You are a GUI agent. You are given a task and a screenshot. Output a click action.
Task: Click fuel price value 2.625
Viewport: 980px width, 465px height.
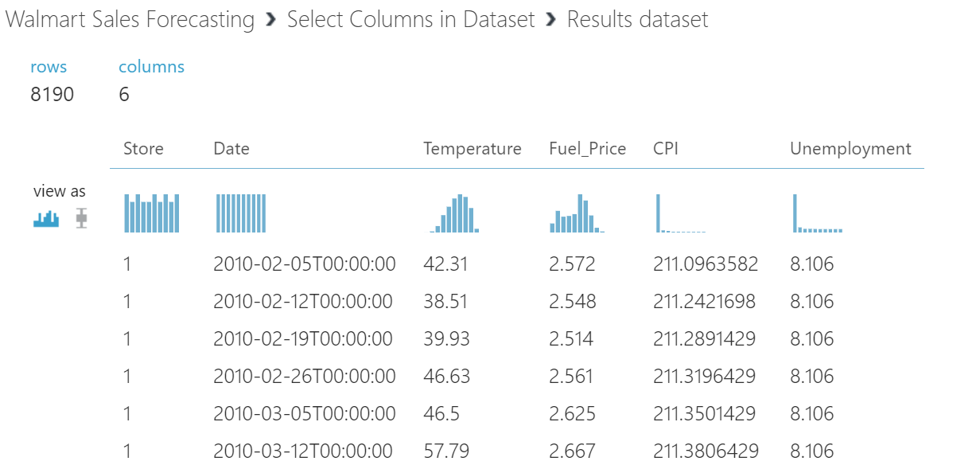(x=572, y=413)
